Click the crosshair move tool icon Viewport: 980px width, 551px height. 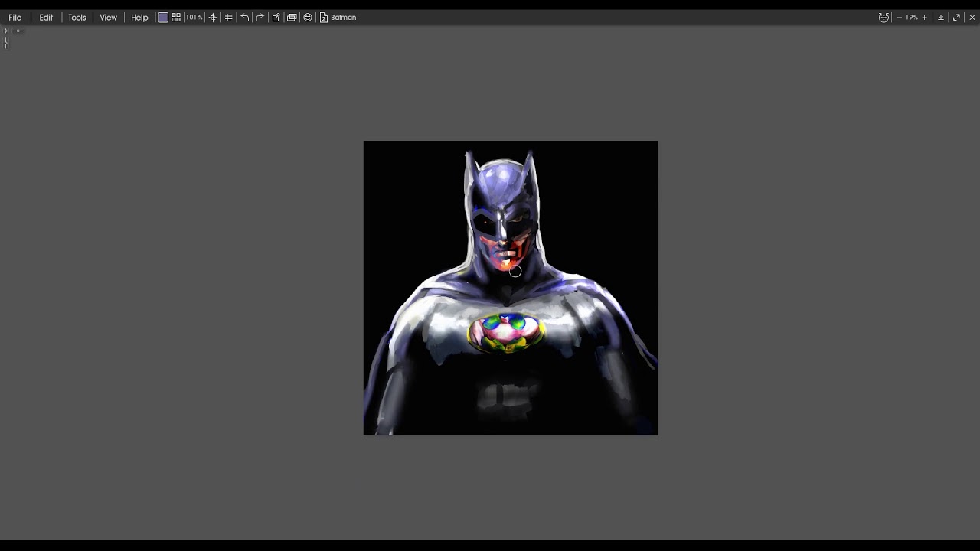coord(213,17)
